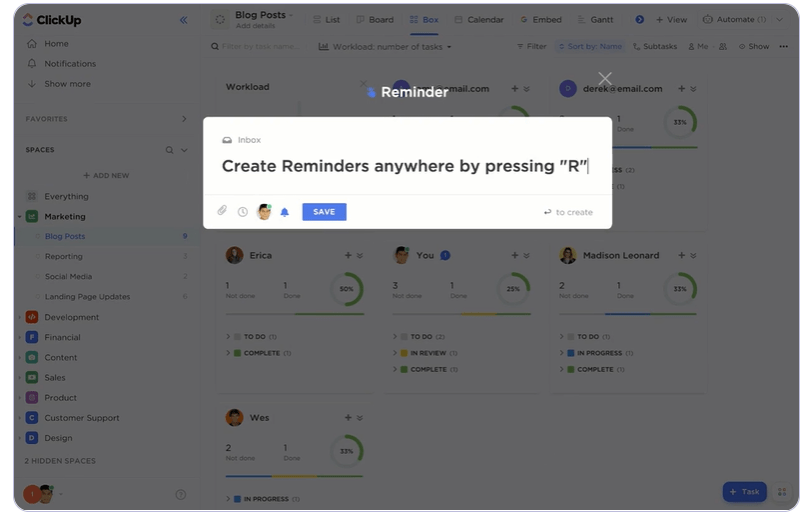Switch to the List view tab
The image size is (810, 517).
coord(326,20)
